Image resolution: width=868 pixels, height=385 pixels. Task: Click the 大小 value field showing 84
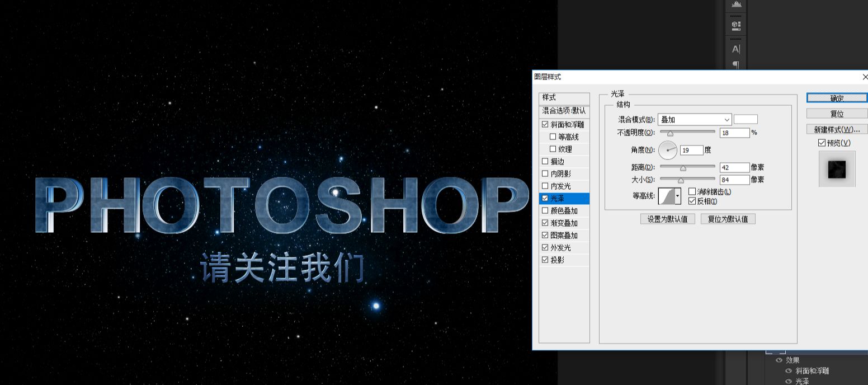click(x=735, y=180)
